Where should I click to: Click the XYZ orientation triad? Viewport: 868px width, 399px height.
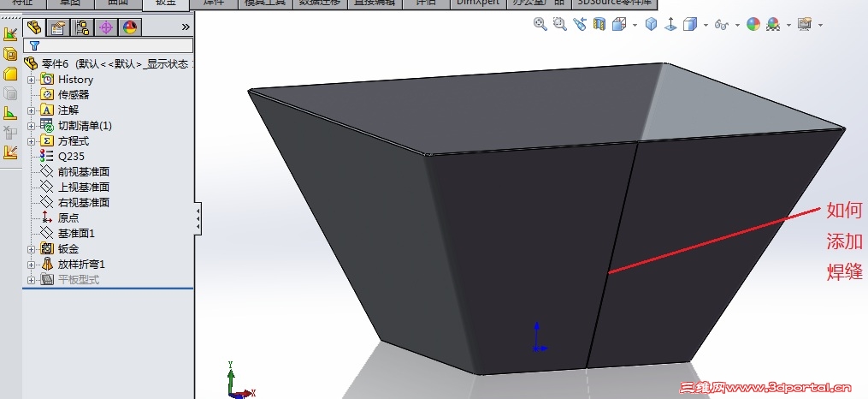coord(239,381)
